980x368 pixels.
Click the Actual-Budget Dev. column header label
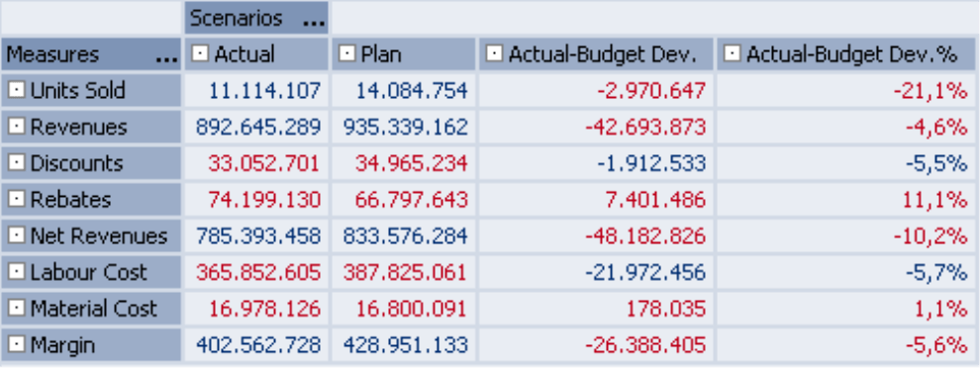(x=603, y=54)
